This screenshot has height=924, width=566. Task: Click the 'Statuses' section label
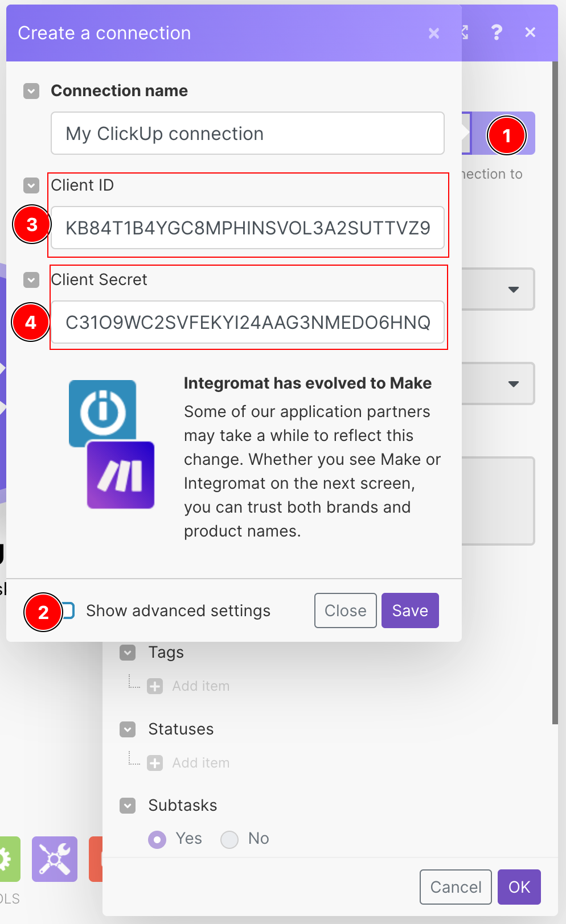(x=181, y=729)
